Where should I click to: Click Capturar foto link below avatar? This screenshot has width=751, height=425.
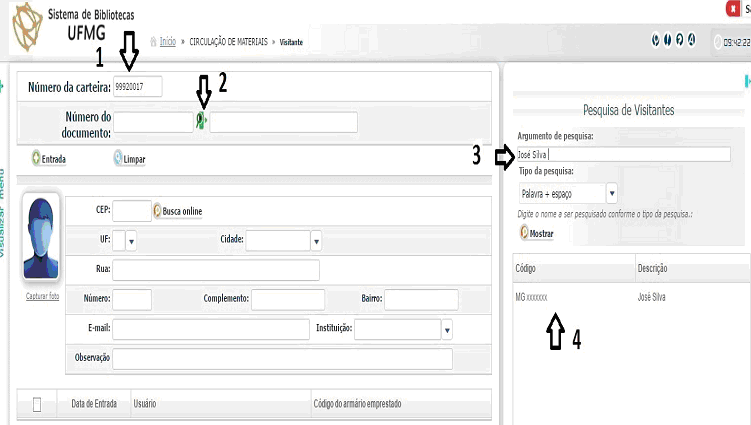pyautogui.click(x=42, y=297)
